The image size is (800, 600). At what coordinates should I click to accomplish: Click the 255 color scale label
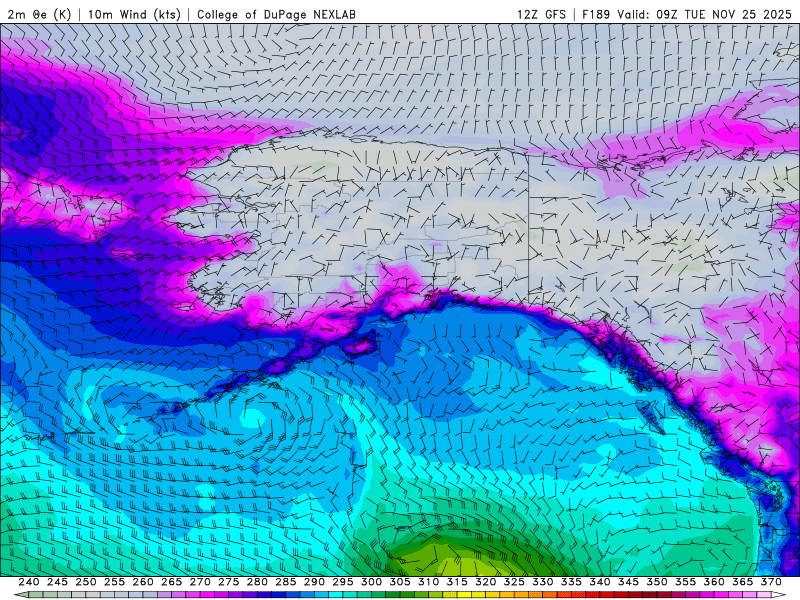point(114,582)
